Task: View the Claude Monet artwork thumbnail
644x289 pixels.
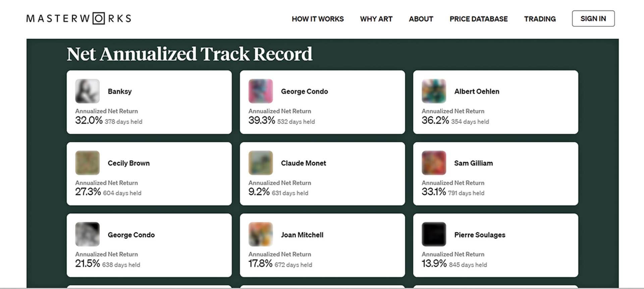Action: [x=261, y=163]
